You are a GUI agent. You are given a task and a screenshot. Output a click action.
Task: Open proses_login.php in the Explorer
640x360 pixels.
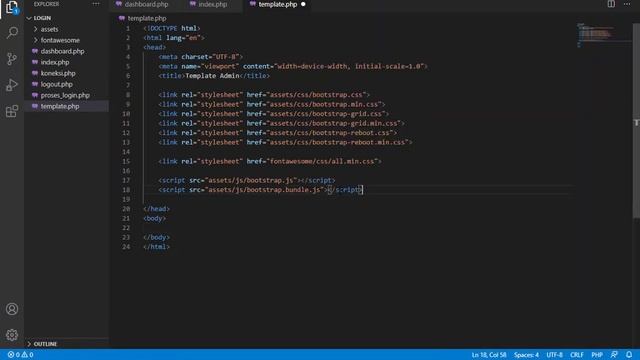click(65, 95)
